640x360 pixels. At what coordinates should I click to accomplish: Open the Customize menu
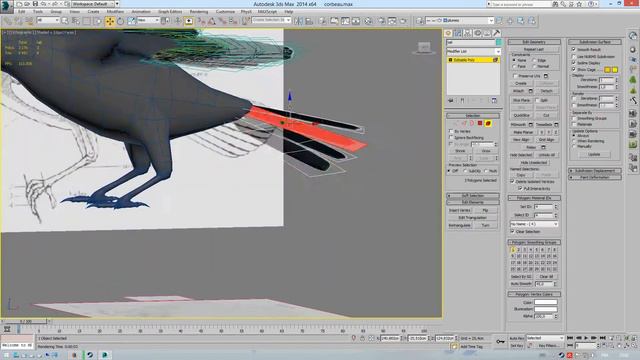225,11
